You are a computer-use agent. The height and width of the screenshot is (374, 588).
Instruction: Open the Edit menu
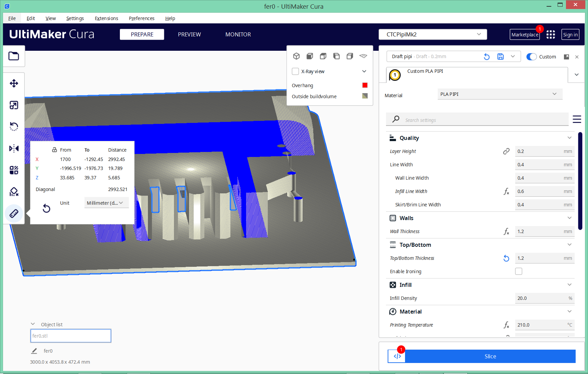(31, 18)
